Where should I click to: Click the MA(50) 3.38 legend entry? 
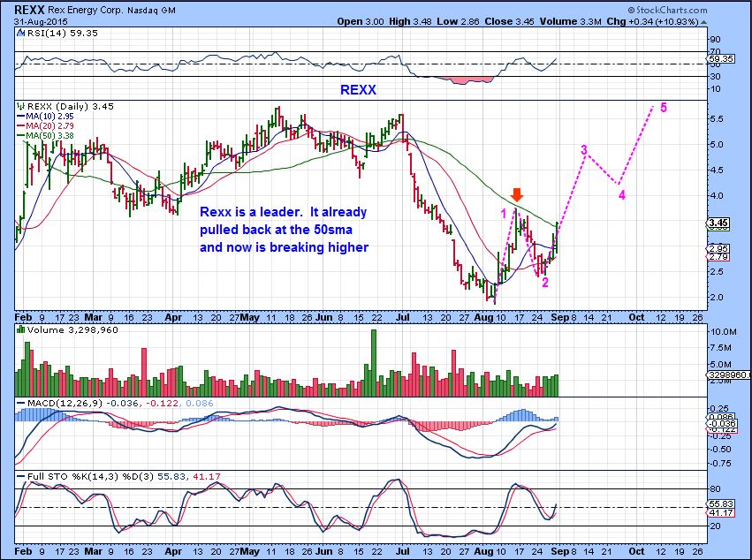coord(46,136)
